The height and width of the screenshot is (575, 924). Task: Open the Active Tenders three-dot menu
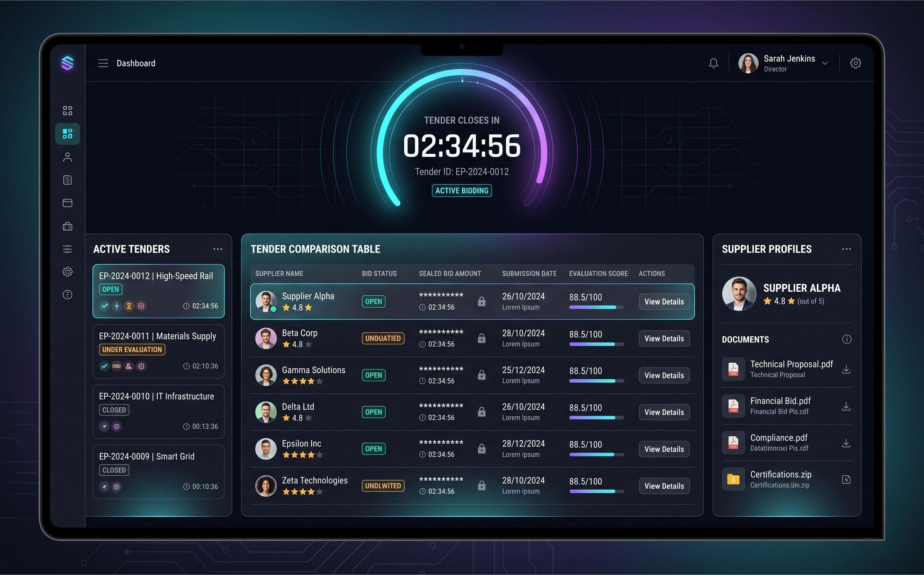[x=217, y=249]
